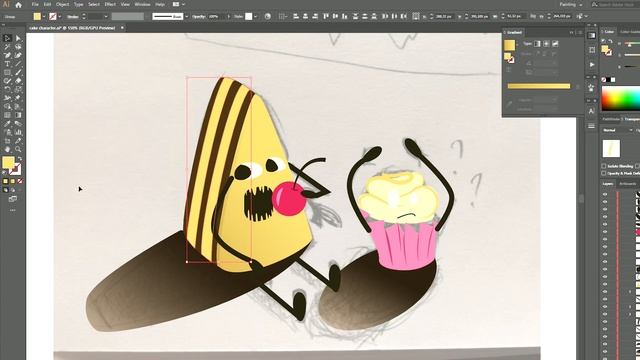Select the Lasso tool
The height and width of the screenshot is (360, 640).
tap(18, 47)
